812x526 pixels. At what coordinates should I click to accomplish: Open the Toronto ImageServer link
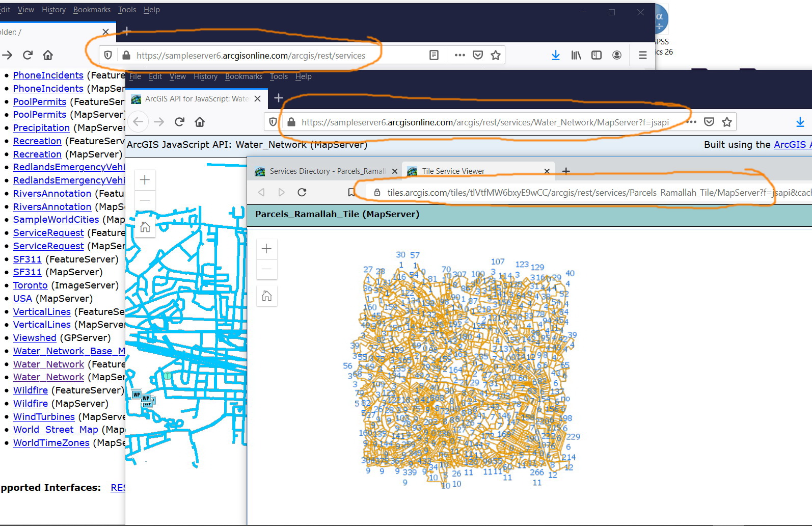click(30, 285)
